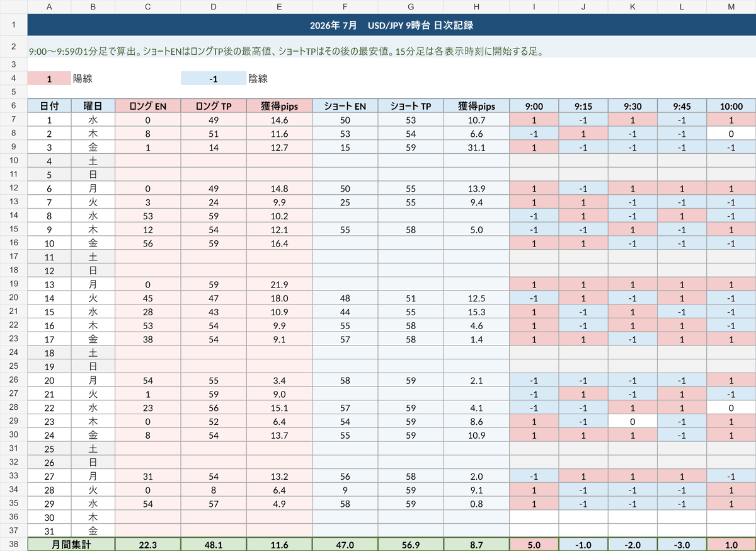The width and height of the screenshot is (756, 551).
Task: Select the 'ロング EN' header cell
Action: point(148,106)
